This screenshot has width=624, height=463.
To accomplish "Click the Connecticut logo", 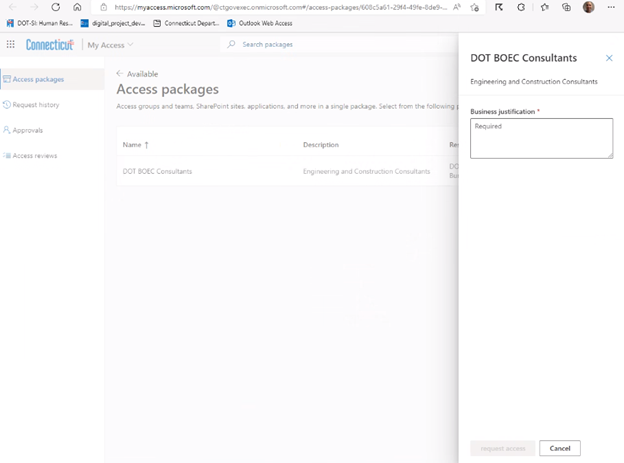I will tap(49, 44).
